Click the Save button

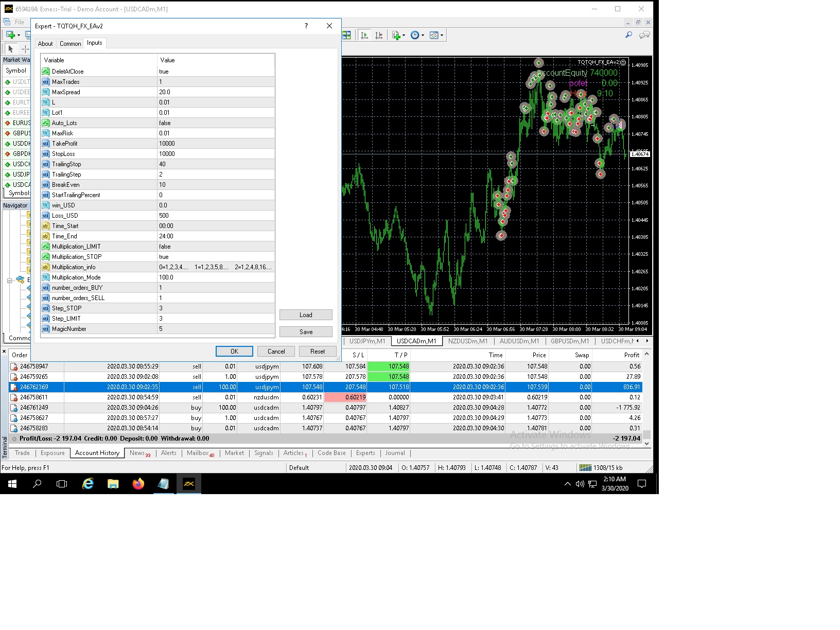[x=306, y=332]
